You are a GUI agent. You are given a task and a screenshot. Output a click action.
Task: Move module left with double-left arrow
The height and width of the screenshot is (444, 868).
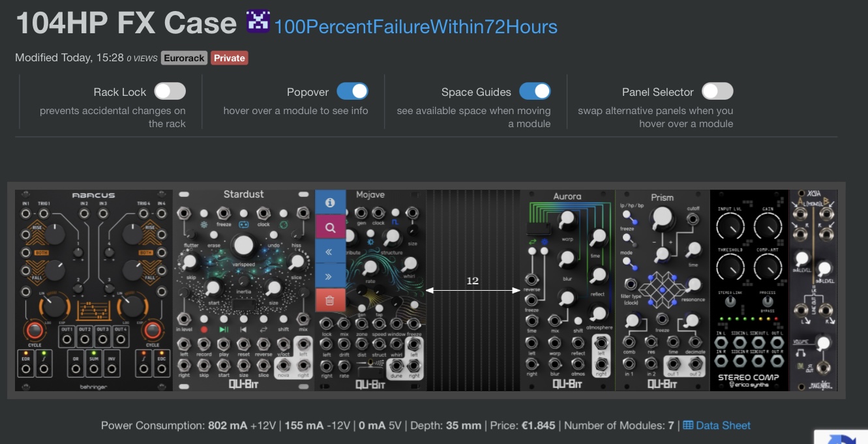pos(330,252)
